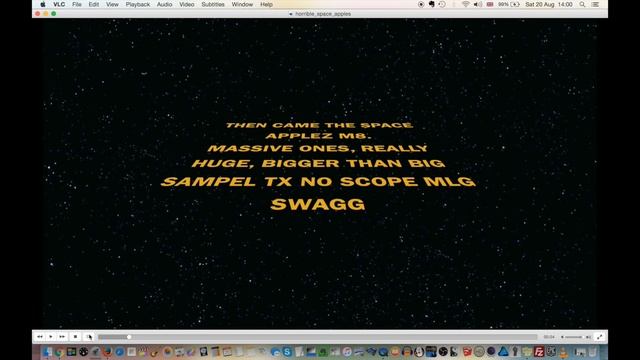
Task: Click the battery status in menu bar
Action: [509, 4]
